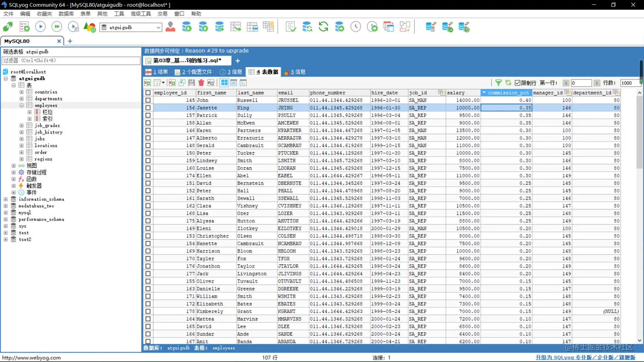
Task: Check the row checkbox for employee 157 Patrick
Action: tap(148, 115)
